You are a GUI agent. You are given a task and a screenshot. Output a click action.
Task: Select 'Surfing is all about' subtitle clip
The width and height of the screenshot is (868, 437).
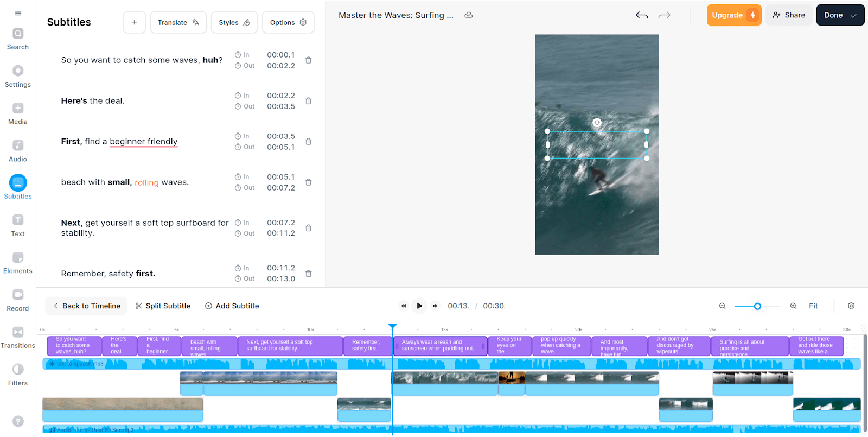point(750,346)
